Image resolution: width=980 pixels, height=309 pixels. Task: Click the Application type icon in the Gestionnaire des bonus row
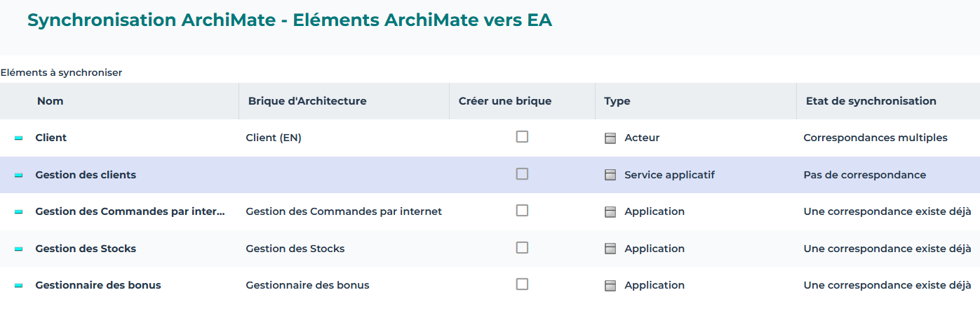tap(610, 285)
